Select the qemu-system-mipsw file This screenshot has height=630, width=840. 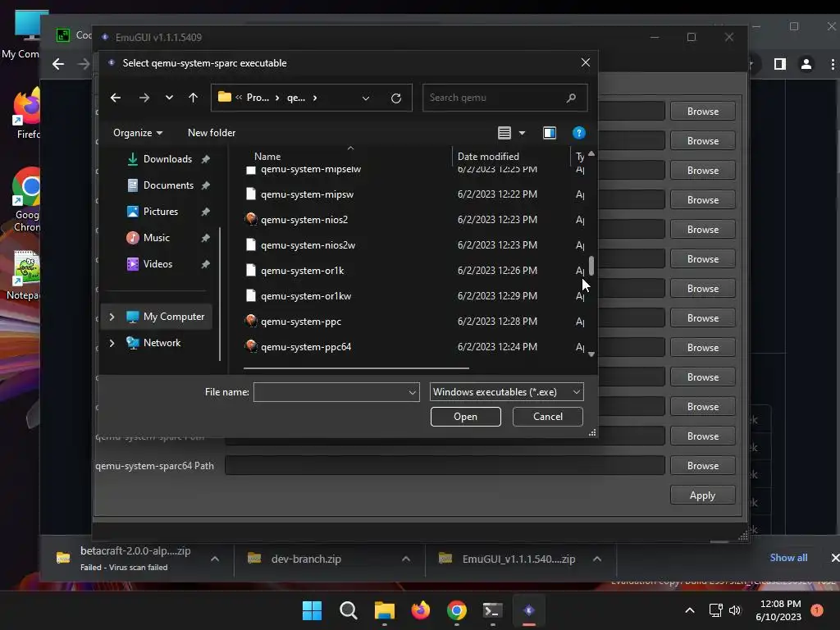click(307, 194)
